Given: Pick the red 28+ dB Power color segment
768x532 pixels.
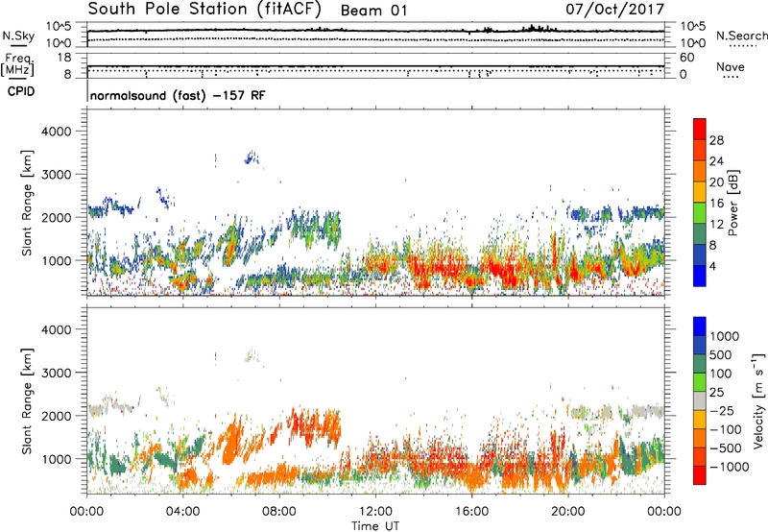Looking at the screenshot, I should 700,129.
